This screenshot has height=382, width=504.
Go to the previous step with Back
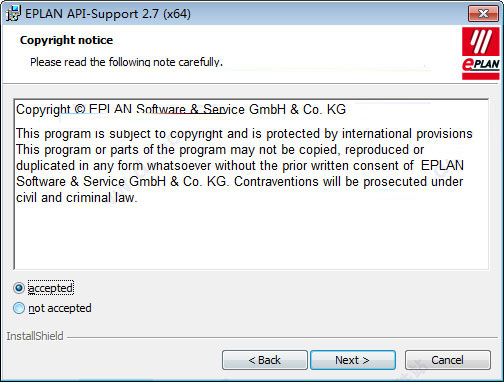click(x=265, y=360)
